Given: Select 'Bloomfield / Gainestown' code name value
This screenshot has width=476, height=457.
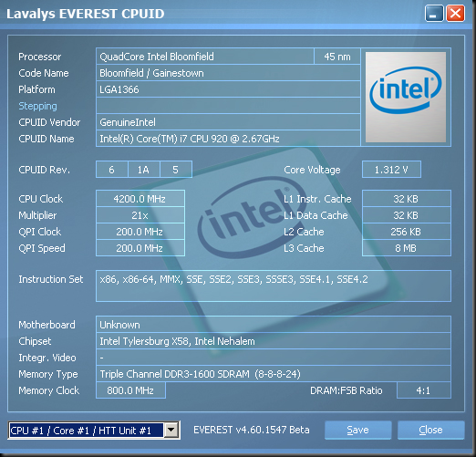Looking at the screenshot, I should (x=228, y=73).
